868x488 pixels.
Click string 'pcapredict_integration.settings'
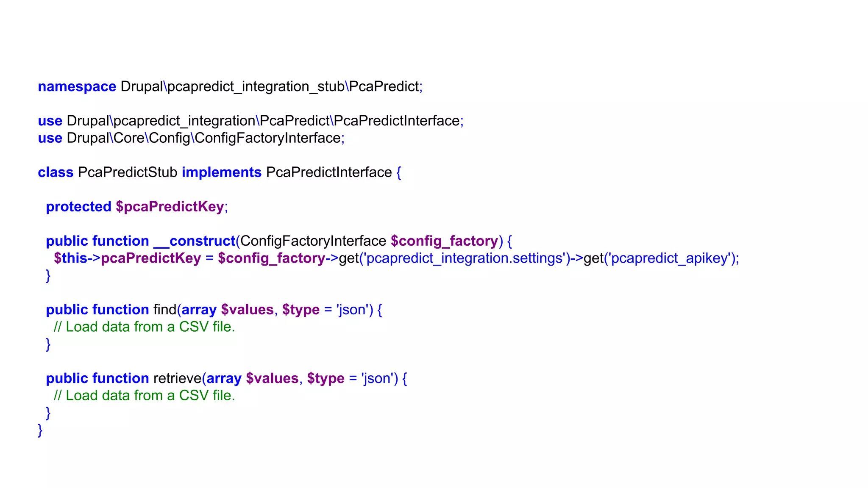click(x=465, y=258)
